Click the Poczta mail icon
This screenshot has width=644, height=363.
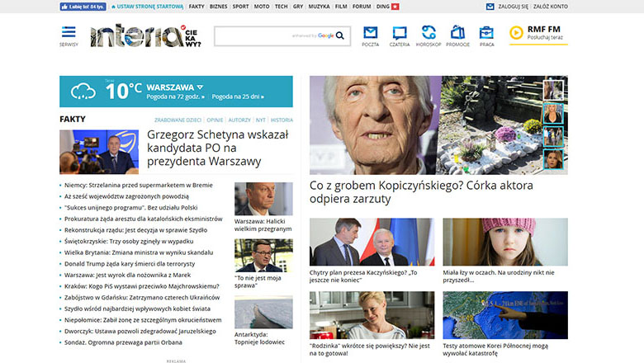coord(371,35)
